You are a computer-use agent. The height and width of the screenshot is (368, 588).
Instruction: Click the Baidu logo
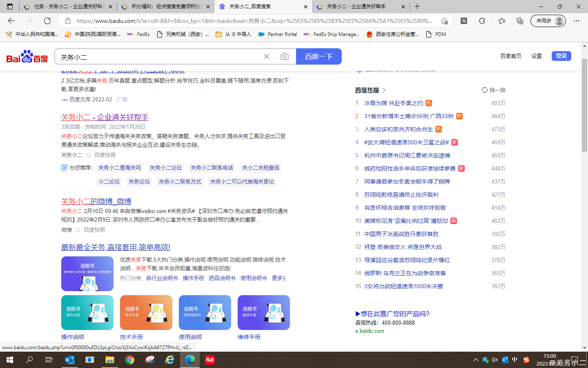[x=27, y=56]
